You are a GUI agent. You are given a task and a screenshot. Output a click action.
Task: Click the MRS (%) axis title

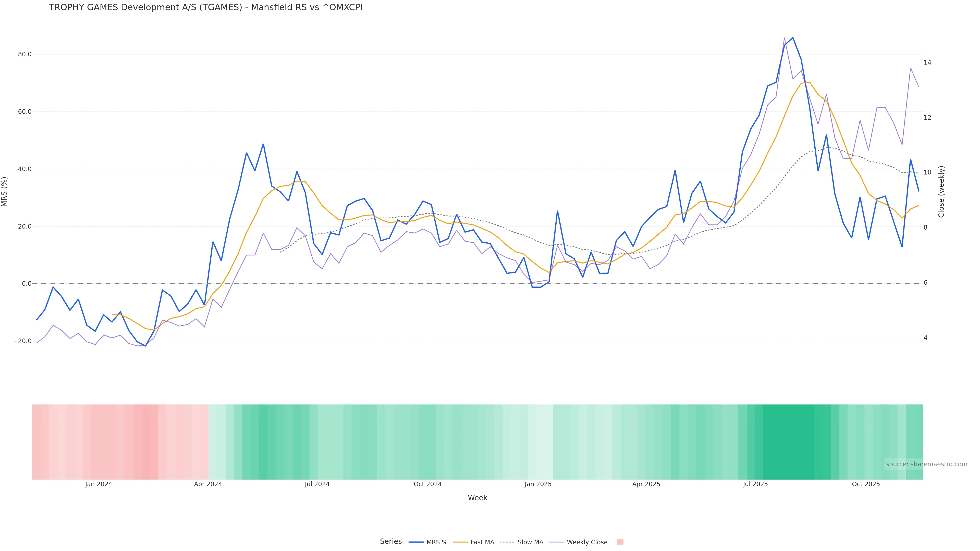(x=5, y=192)
